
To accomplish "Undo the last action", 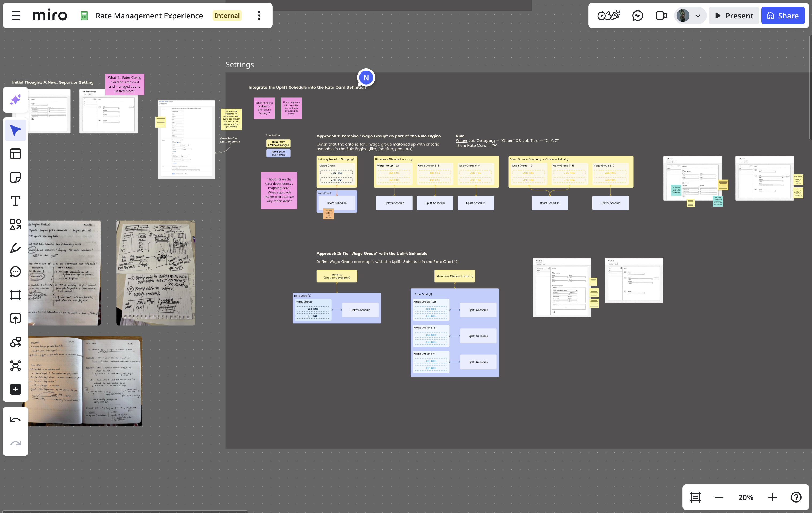I will coord(16,420).
